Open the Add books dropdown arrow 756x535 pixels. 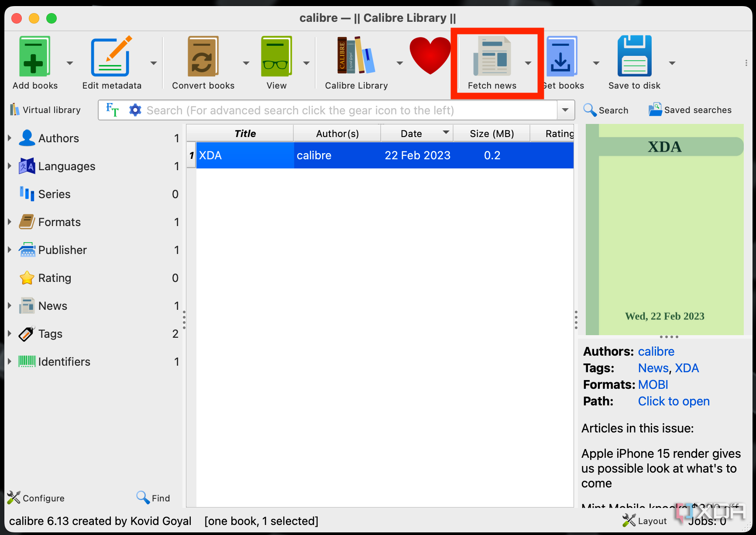(x=69, y=63)
